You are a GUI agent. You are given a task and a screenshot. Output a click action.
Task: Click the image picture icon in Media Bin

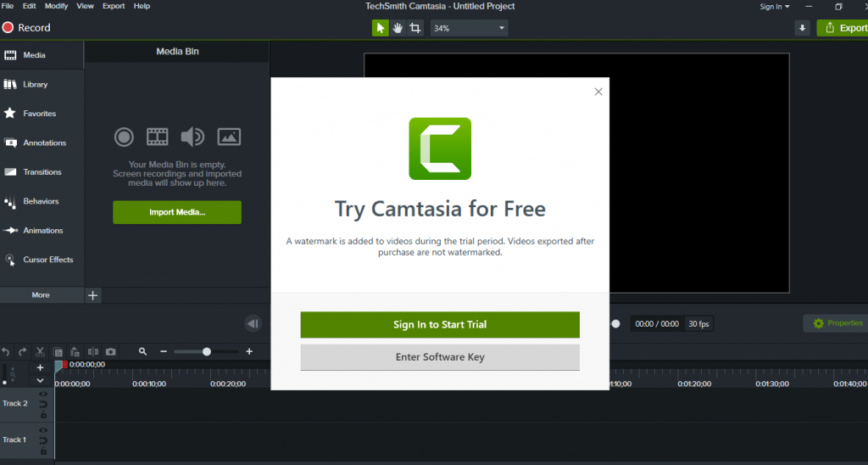229,137
